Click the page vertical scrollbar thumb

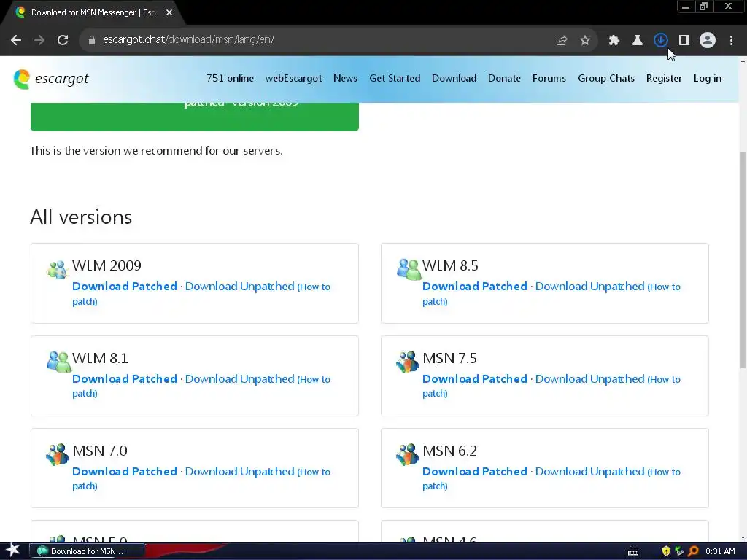743,260
